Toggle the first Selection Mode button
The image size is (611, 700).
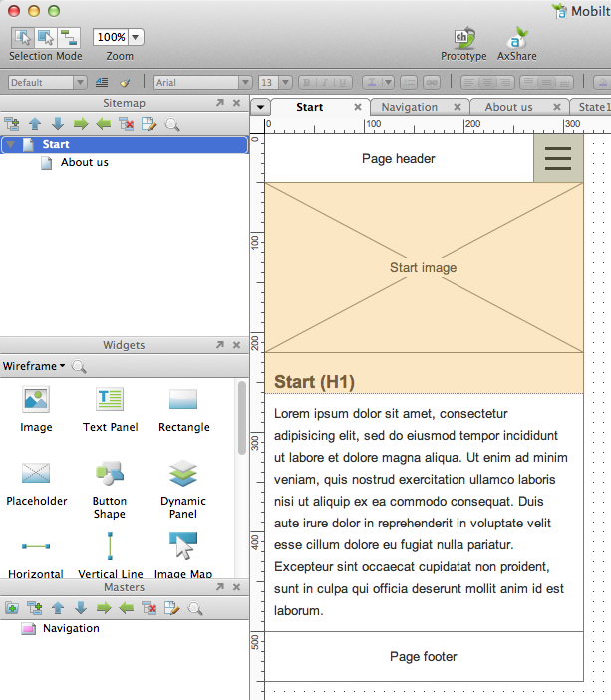click(x=22, y=37)
